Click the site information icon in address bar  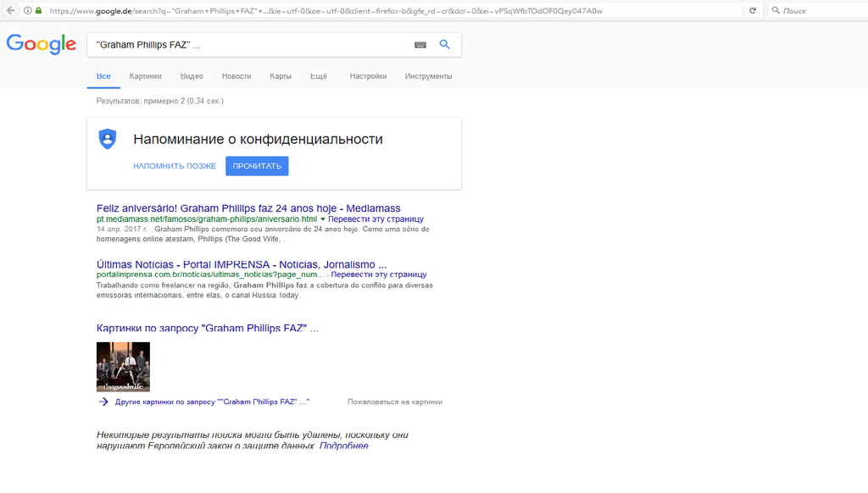pos(27,10)
